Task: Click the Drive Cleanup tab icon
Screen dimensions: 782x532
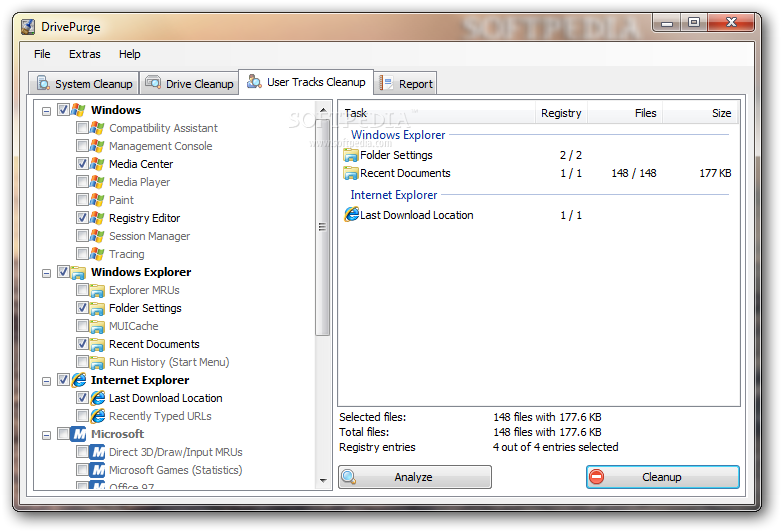Action: [153, 82]
